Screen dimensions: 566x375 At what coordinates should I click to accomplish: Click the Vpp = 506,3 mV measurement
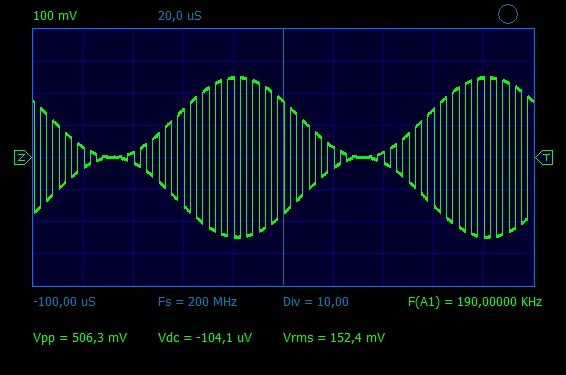pos(80,338)
